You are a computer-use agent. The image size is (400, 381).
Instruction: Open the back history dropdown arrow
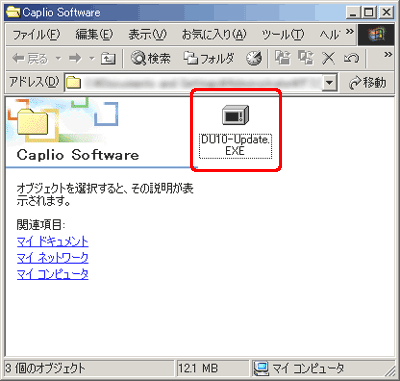(58, 59)
